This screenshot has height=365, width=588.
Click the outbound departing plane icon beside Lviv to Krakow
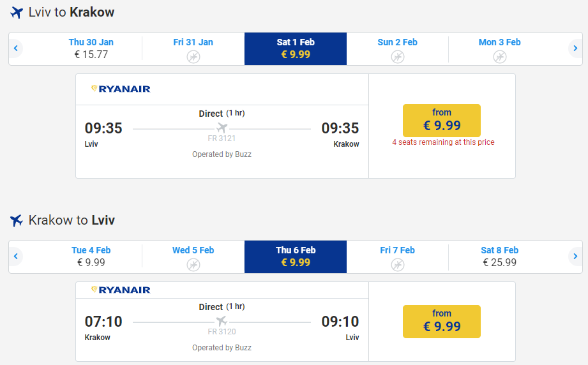[x=17, y=12]
